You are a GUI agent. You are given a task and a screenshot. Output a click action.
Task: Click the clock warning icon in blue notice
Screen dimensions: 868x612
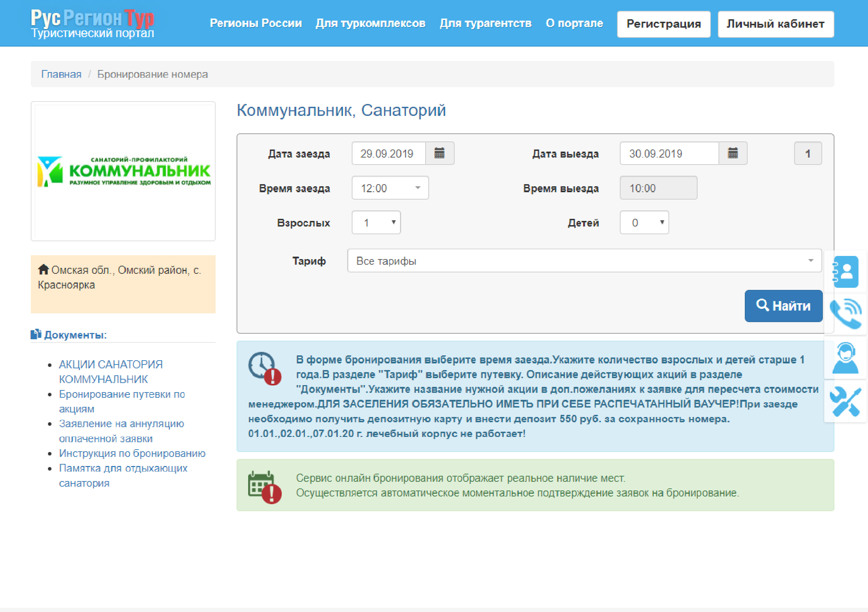(x=265, y=368)
